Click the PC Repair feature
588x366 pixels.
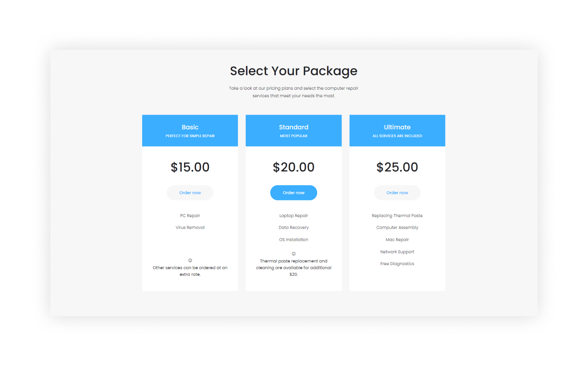[190, 216]
